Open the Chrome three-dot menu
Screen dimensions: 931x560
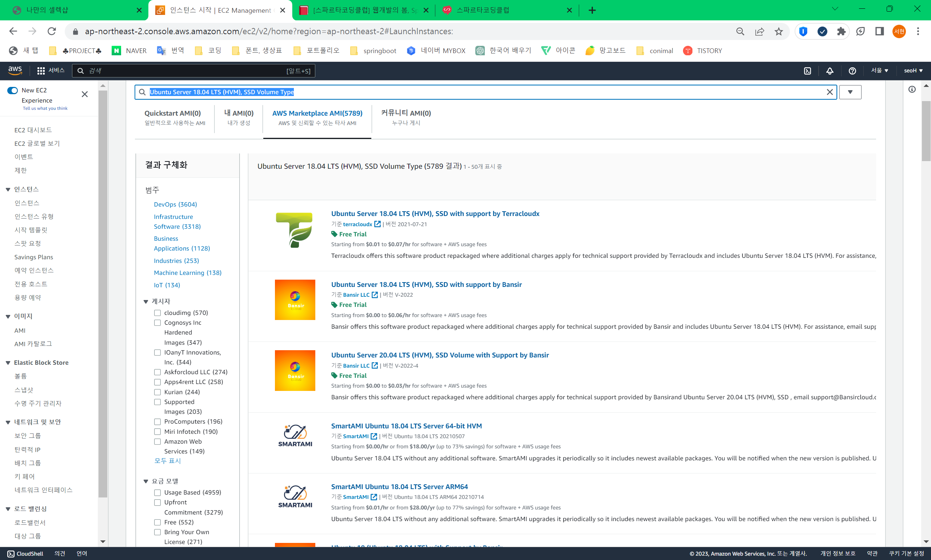coord(918,32)
